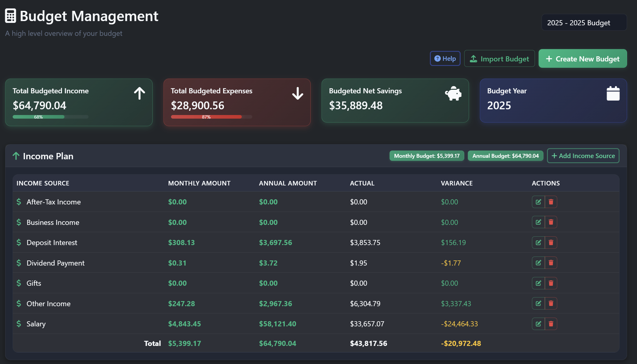Edit the Salary income row
Screen dimensions: 637x364
point(538,324)
